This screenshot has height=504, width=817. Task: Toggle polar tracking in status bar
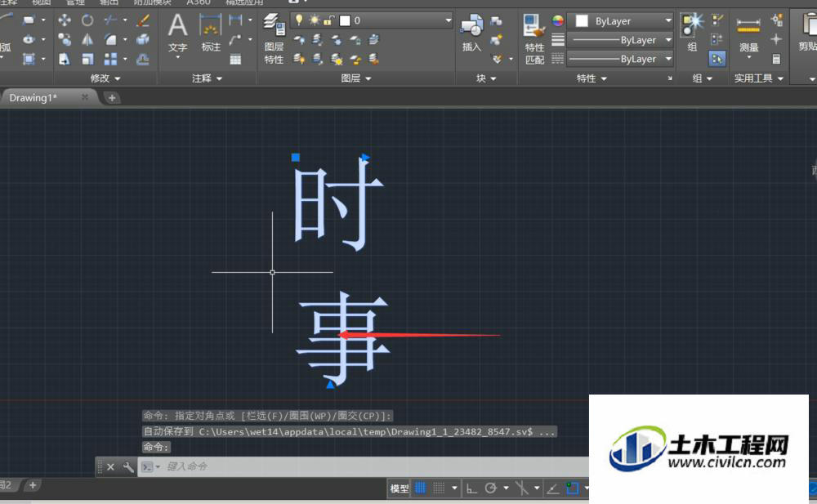coord(490,488)
